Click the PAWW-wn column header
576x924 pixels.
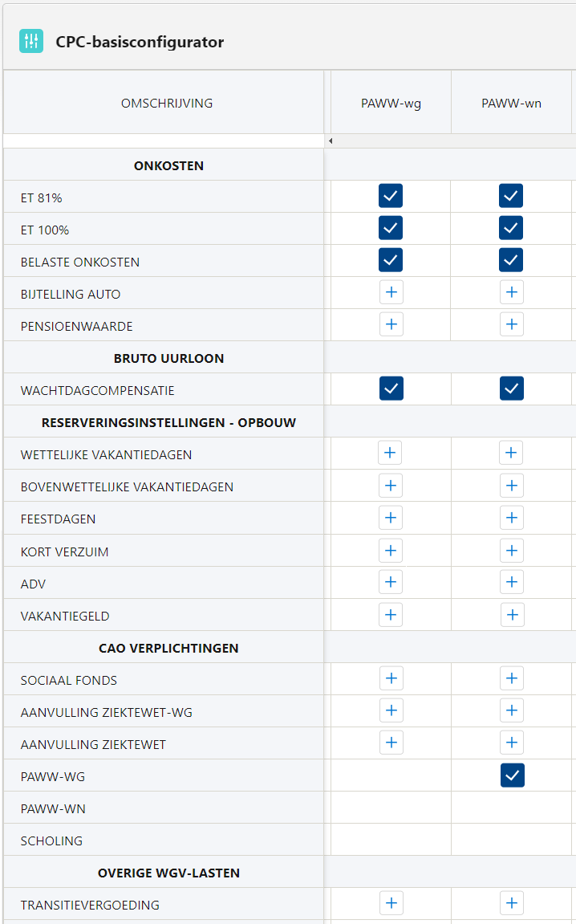[511, 103]
